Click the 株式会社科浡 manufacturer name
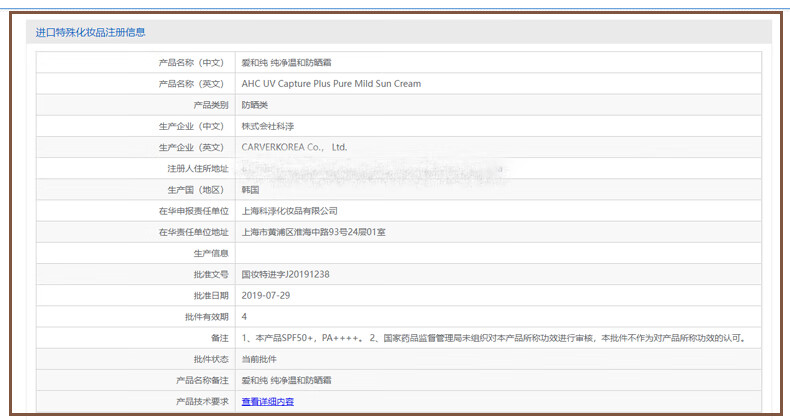The width and height of the screenshot is (790, 420). point(268,126)
